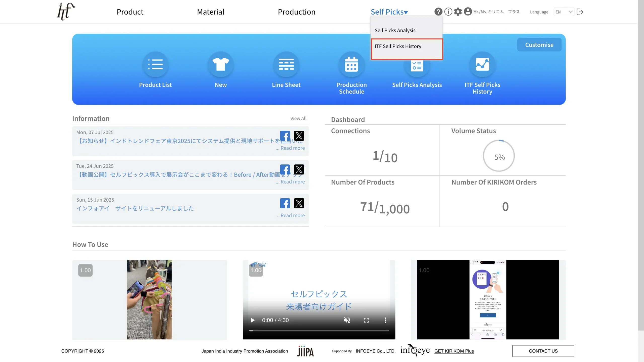Viewport: 644px width, 362px height.
Task: Open the Material menu
Action: 211,12
